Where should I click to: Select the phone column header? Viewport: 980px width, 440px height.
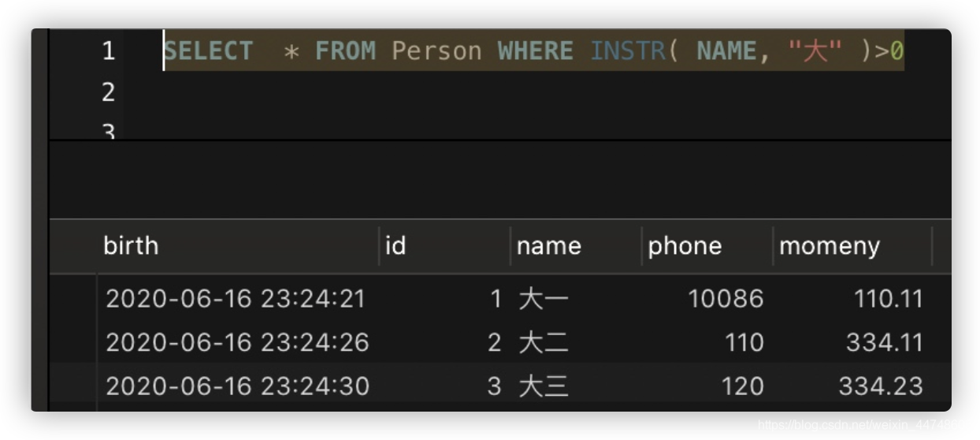click(x=685, y=246)
